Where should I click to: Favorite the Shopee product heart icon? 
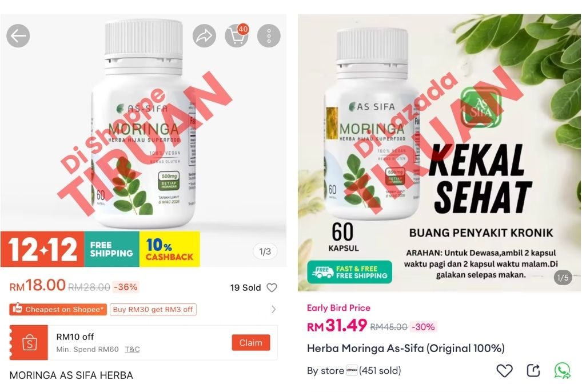[x=272, y=287]
